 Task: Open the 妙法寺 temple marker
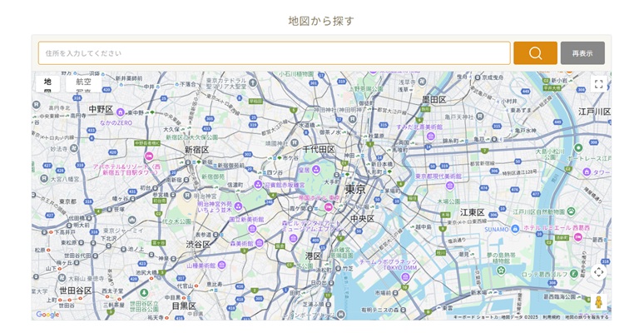click(x=74, y=148)
